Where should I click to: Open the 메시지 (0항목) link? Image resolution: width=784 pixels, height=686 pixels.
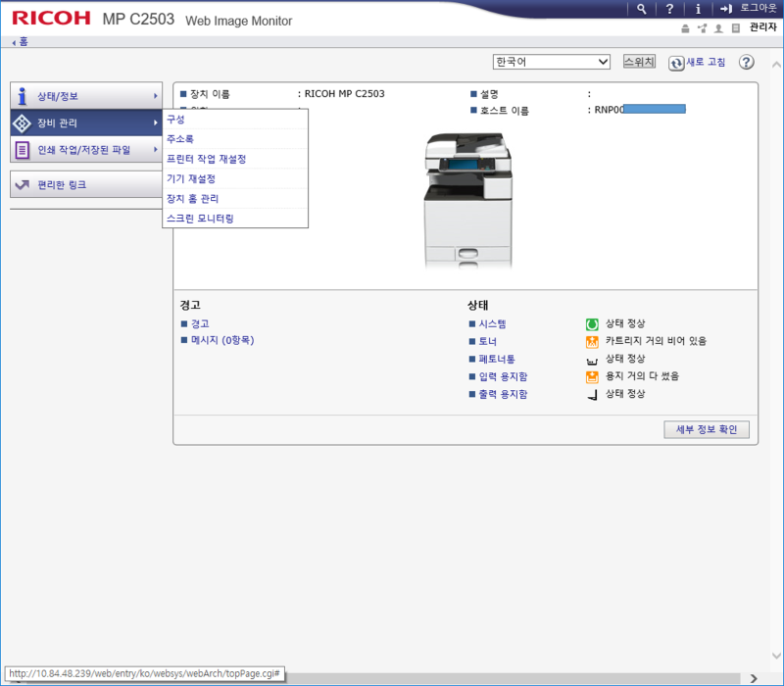coord(222,340)
